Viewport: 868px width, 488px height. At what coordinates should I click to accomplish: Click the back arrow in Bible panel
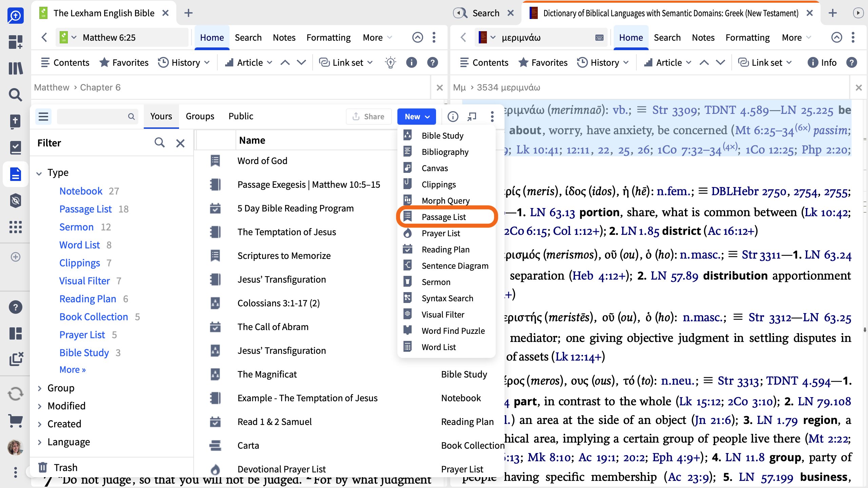click(44, 37)
